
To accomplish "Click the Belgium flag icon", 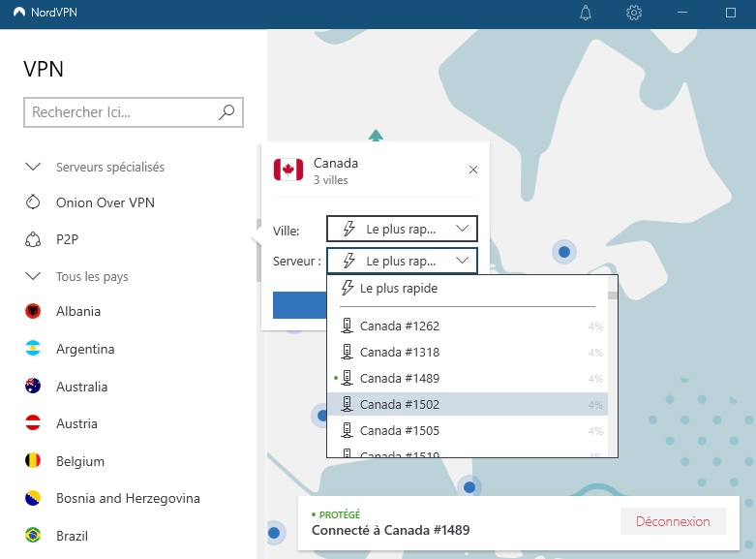I will 33,460.
